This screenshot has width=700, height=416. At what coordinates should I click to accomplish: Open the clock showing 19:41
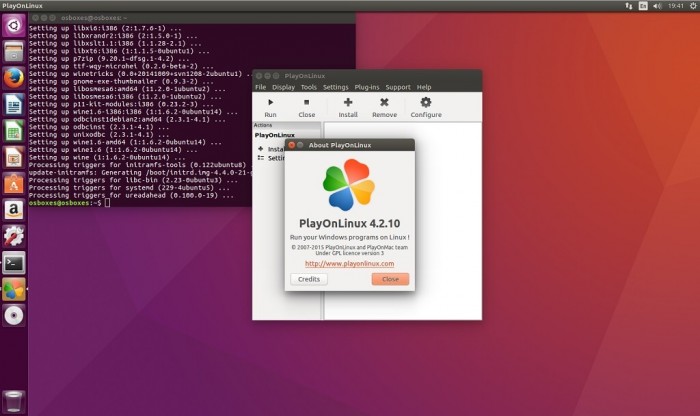pyautogui.click(x=676, y=6)
